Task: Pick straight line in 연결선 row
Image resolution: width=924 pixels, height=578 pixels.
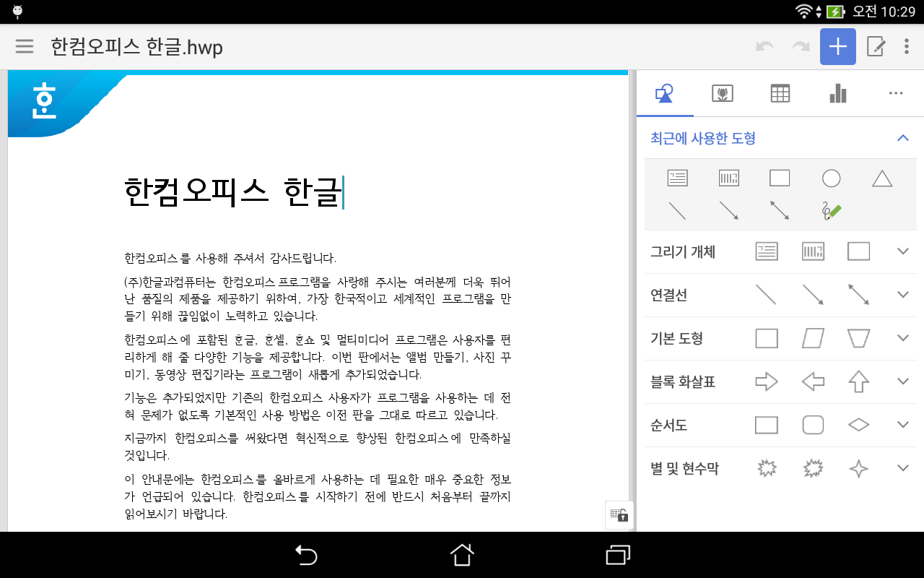Action: coord(767,295)
